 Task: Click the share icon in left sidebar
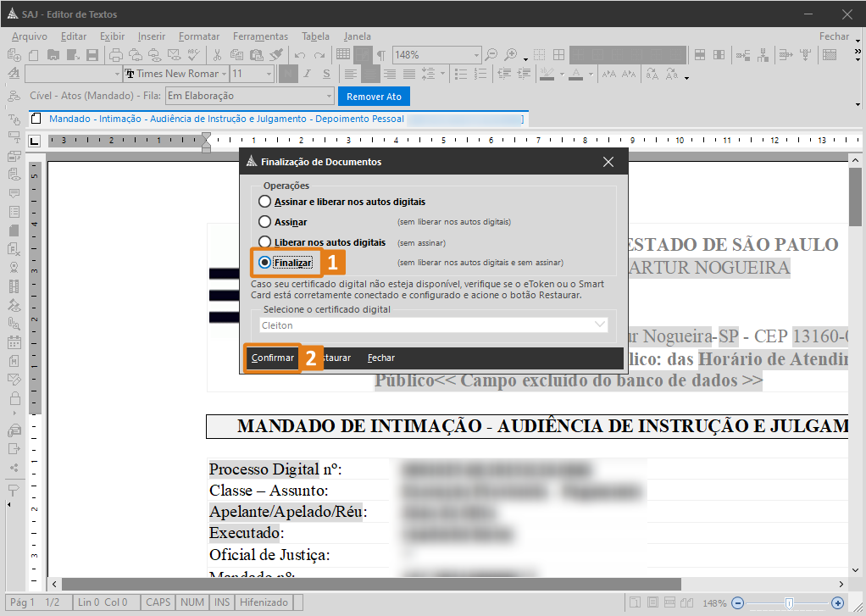(x=14, y=468)
